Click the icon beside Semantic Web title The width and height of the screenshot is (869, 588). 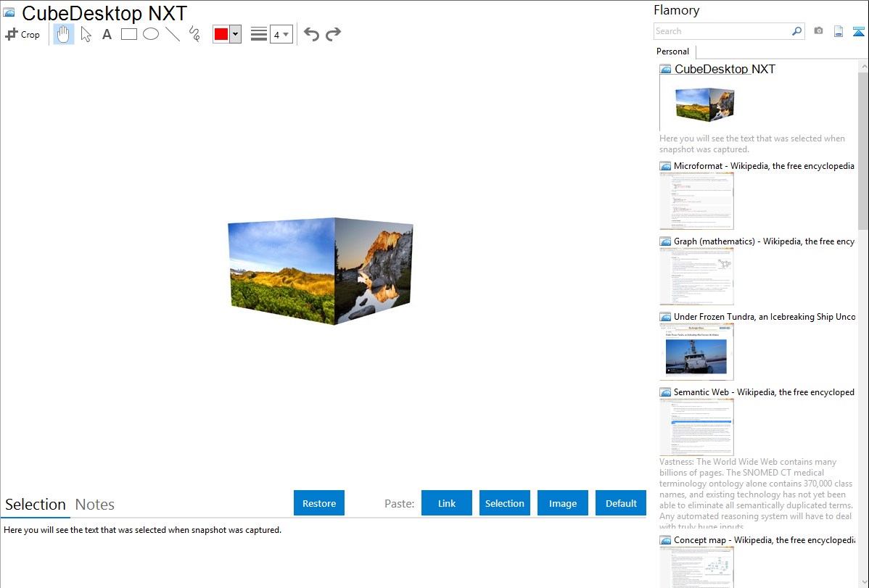pos(666,392)
